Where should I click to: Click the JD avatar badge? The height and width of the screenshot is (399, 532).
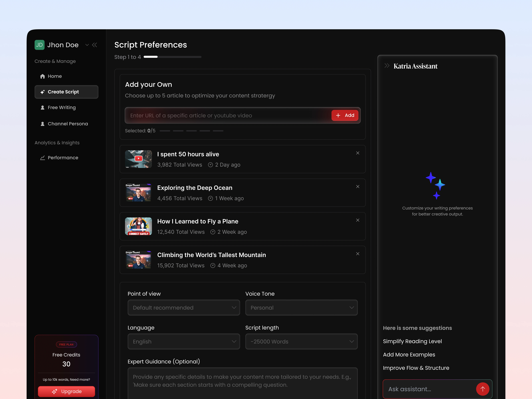tap(39, 45)
